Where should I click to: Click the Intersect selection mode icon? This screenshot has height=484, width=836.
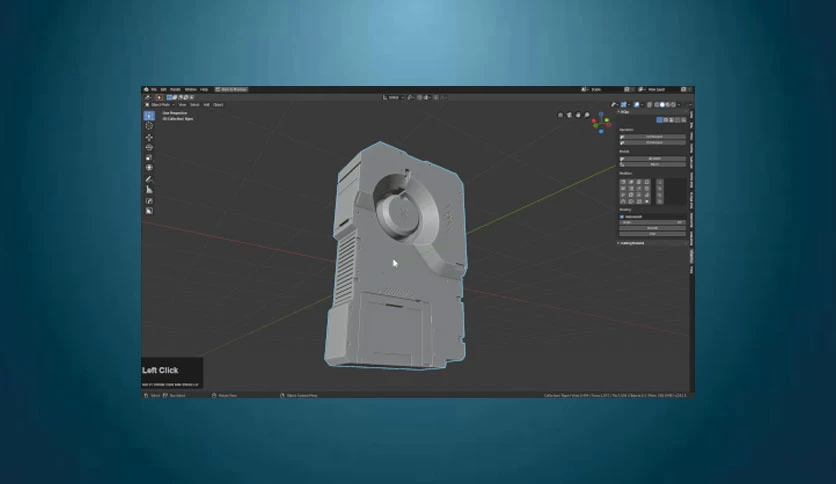point(191,98)
